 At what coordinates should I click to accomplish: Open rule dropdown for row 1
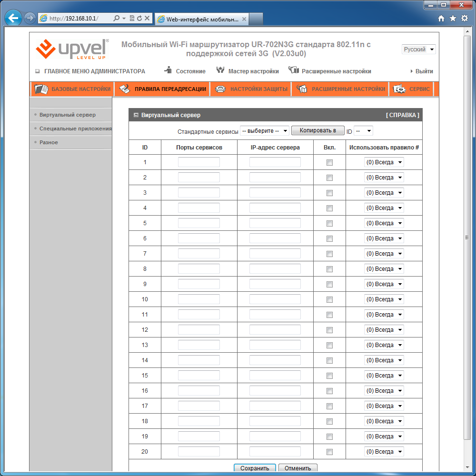pos(384,162)
